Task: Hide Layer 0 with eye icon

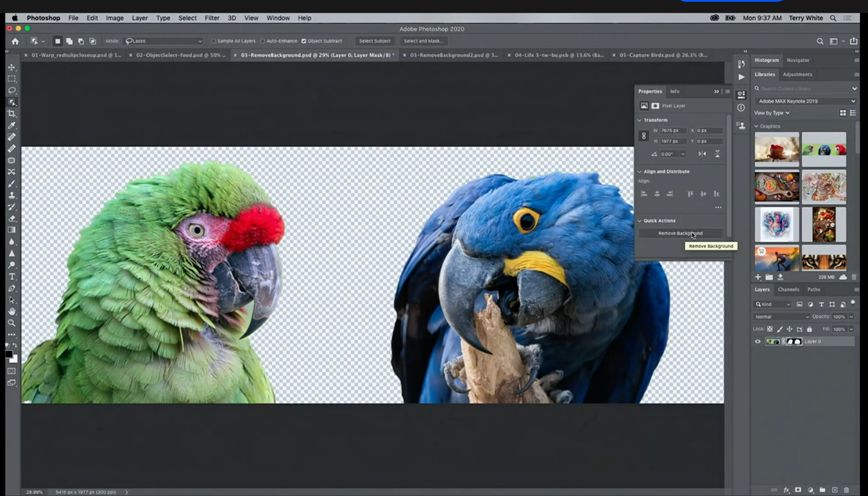Action: pos(758,342)
